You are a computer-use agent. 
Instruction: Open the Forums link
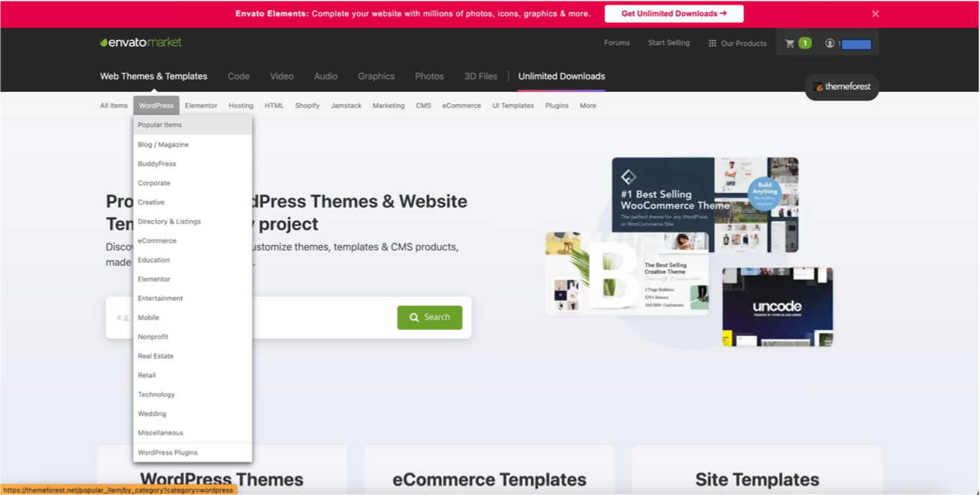[x=617, y=43]
